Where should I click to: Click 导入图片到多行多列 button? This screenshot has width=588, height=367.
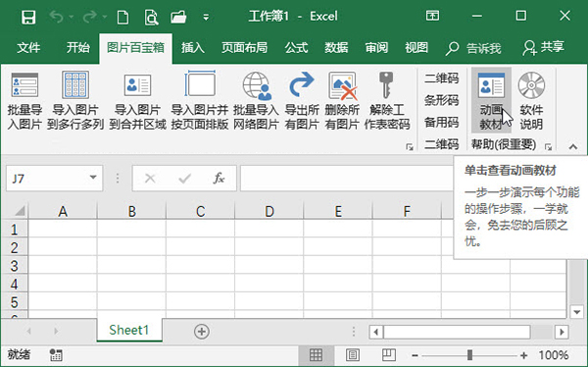coord(75,101)
